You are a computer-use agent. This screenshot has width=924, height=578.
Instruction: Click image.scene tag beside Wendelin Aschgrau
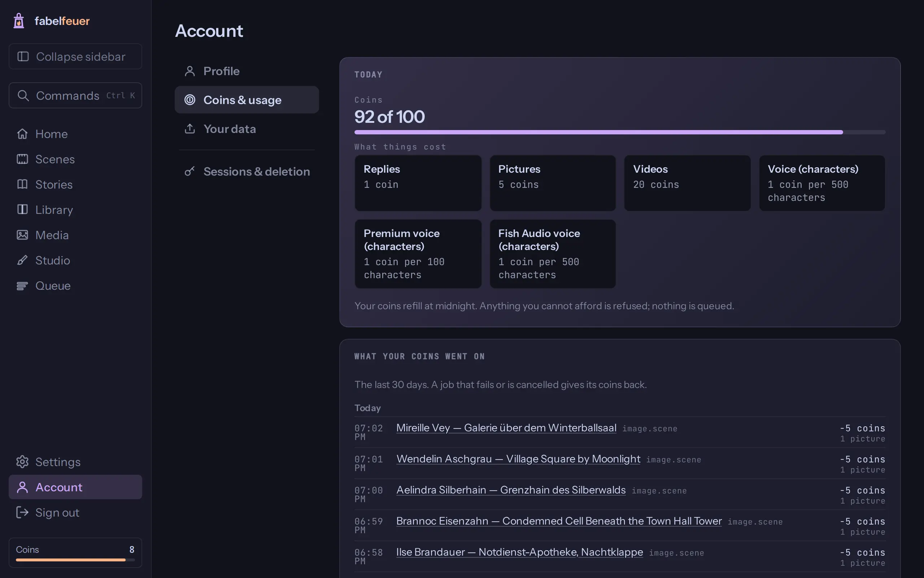674,460
